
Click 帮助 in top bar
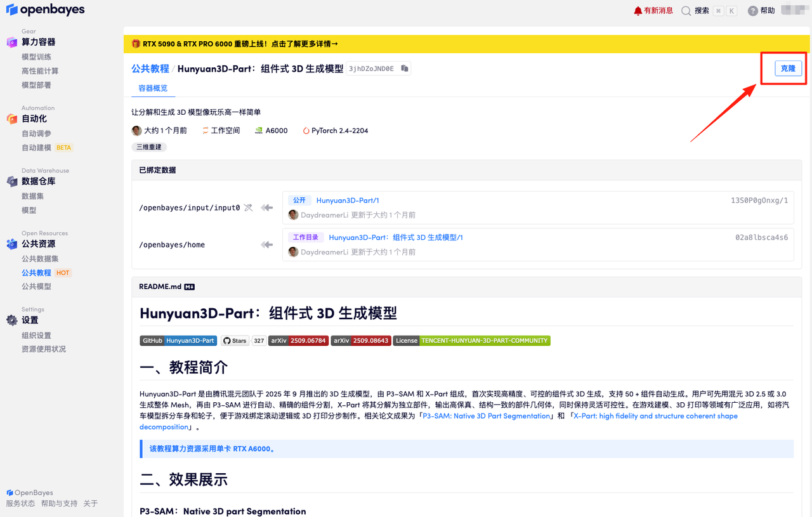tap(768, 11)
